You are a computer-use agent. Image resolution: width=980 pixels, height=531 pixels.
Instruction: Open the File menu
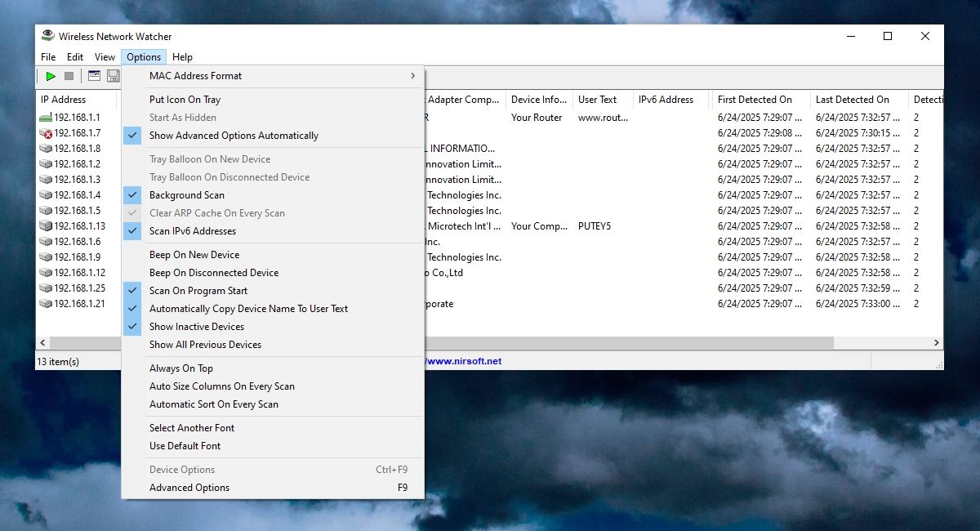pos(48,57)
